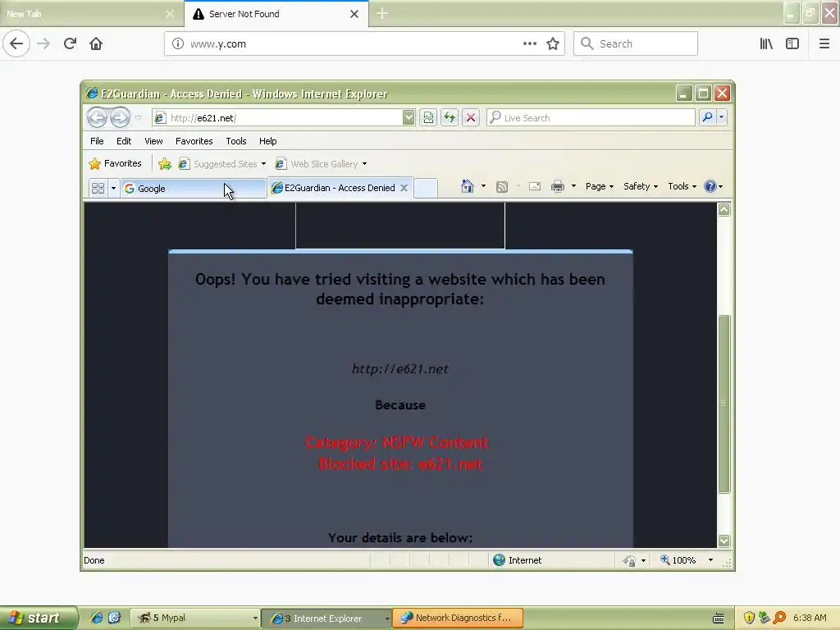840x630 pixels.
Task: Go back in the outer Mypal browser
Action: [16, 43]
